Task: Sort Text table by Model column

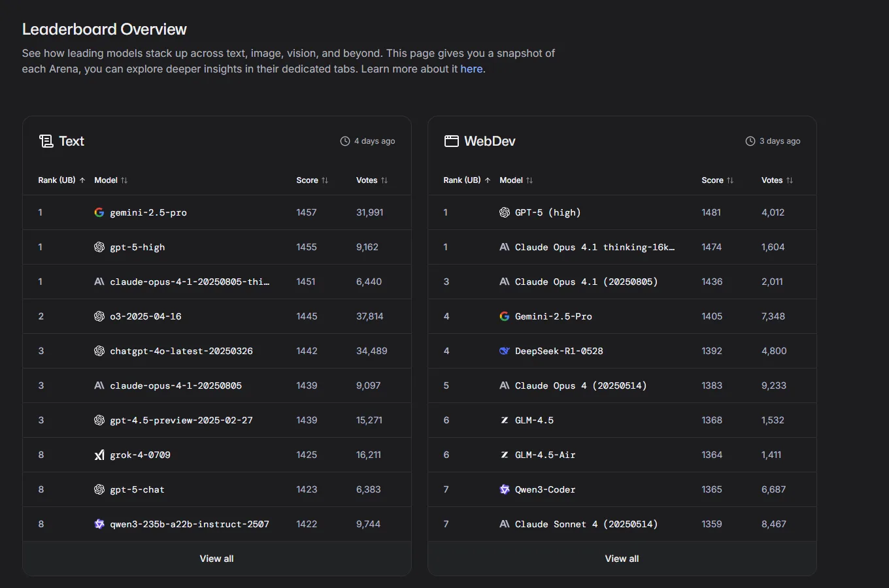Action: coord(110,180)
